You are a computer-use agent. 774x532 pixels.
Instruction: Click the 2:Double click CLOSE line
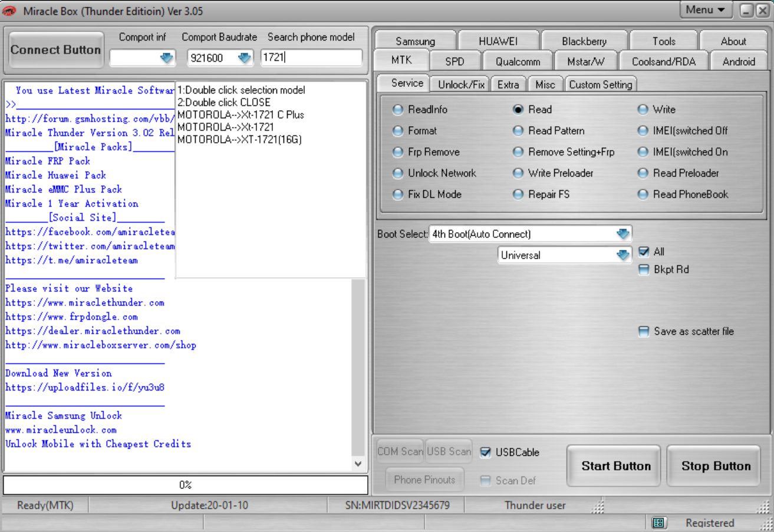[x=224, y=102]
